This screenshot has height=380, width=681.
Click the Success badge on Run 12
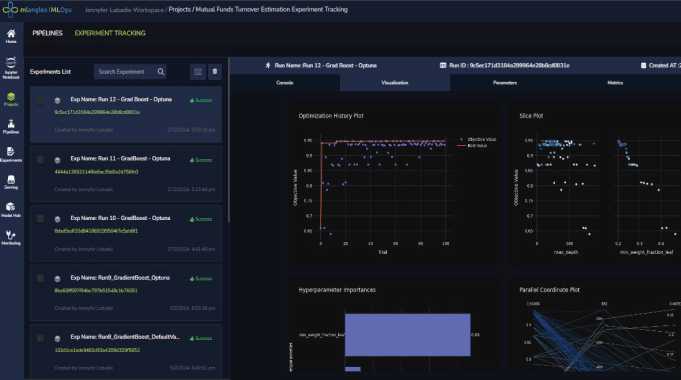[201, 100]
